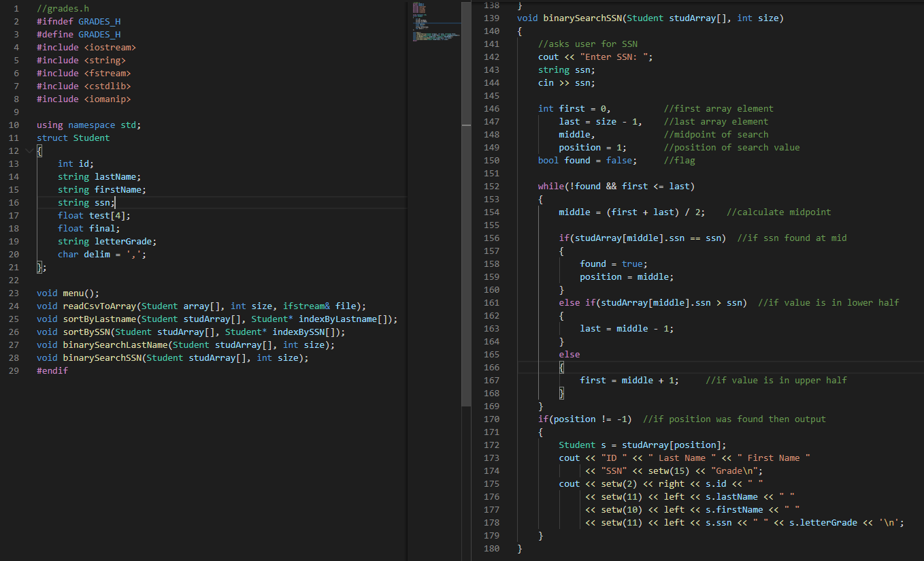The height and width of the screenshot is (561, 924).
Task: Click the int first = 0, line
Action: tap(574, 108)
